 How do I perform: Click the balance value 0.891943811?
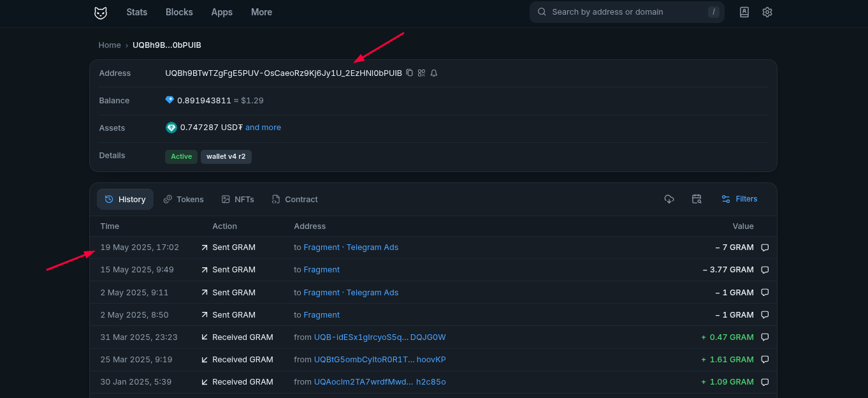point(204,101)
